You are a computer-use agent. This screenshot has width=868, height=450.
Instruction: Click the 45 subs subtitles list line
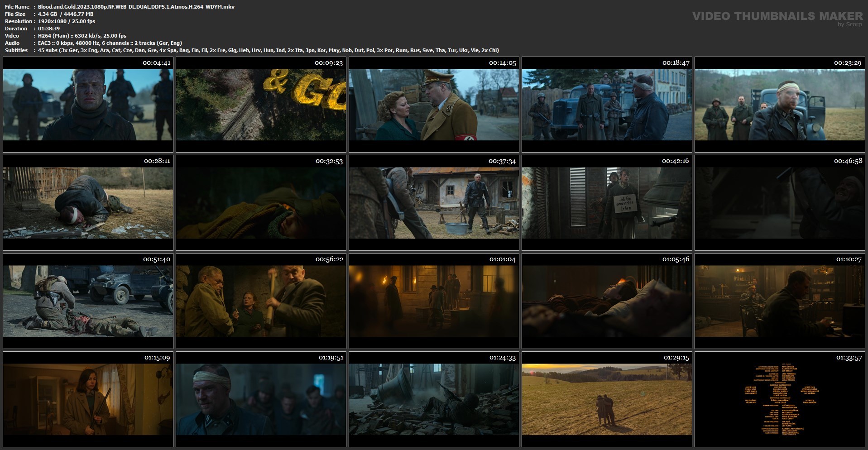click(x=269, y=50)
